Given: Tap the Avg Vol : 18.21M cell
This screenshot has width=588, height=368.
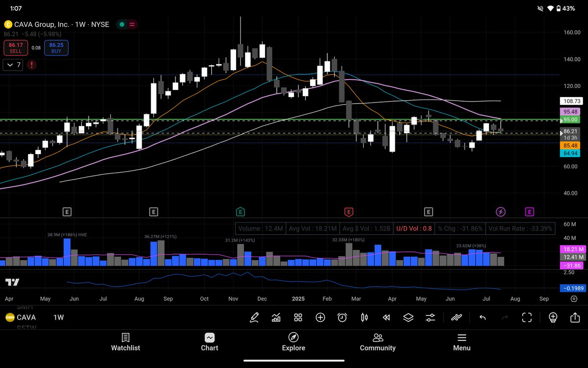Looking at the screenshot, I should (313, 228).
